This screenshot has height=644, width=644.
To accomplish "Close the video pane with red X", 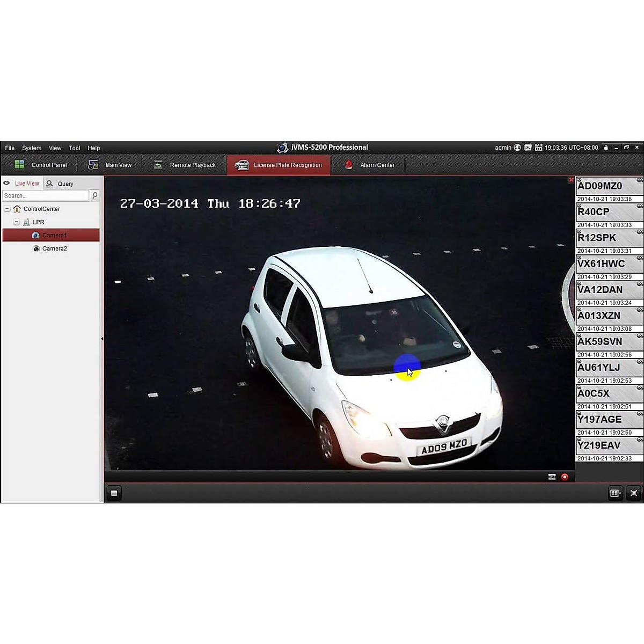I will tap(570, 180).
